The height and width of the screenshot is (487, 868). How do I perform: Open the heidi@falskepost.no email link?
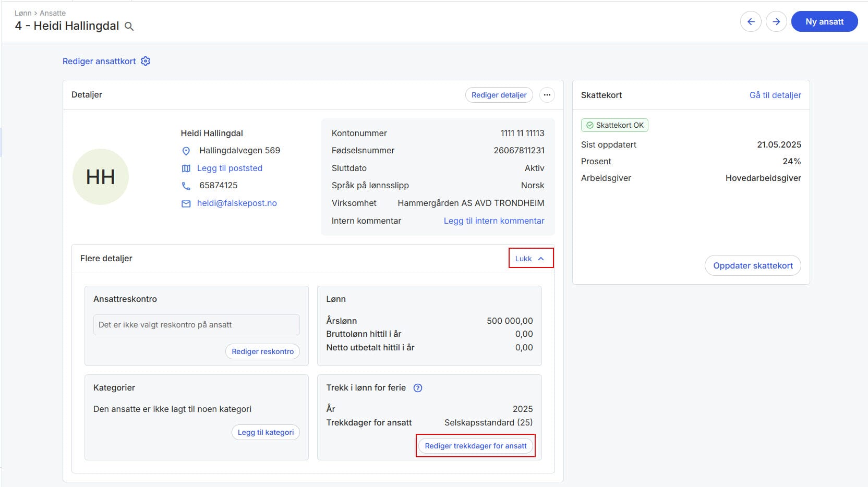(x=237, y=203)
